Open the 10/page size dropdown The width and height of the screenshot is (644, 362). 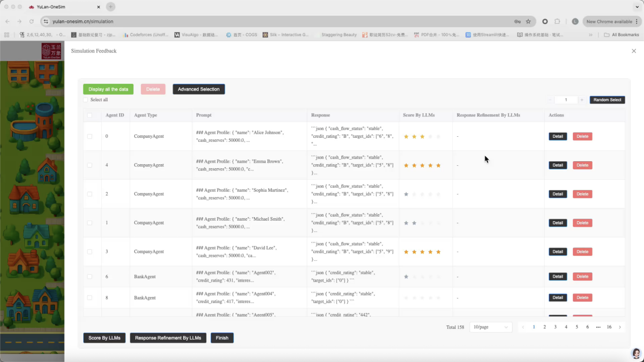[x=490, y=327]
